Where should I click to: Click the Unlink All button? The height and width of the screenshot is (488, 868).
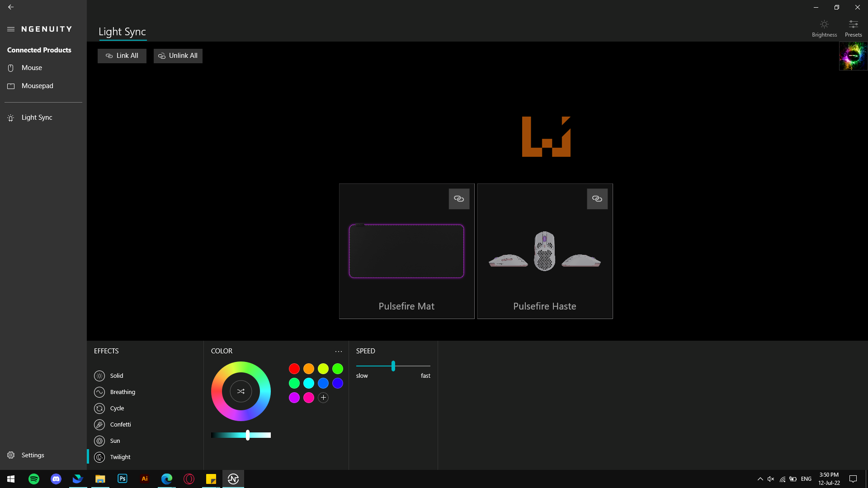coord(178,56)
